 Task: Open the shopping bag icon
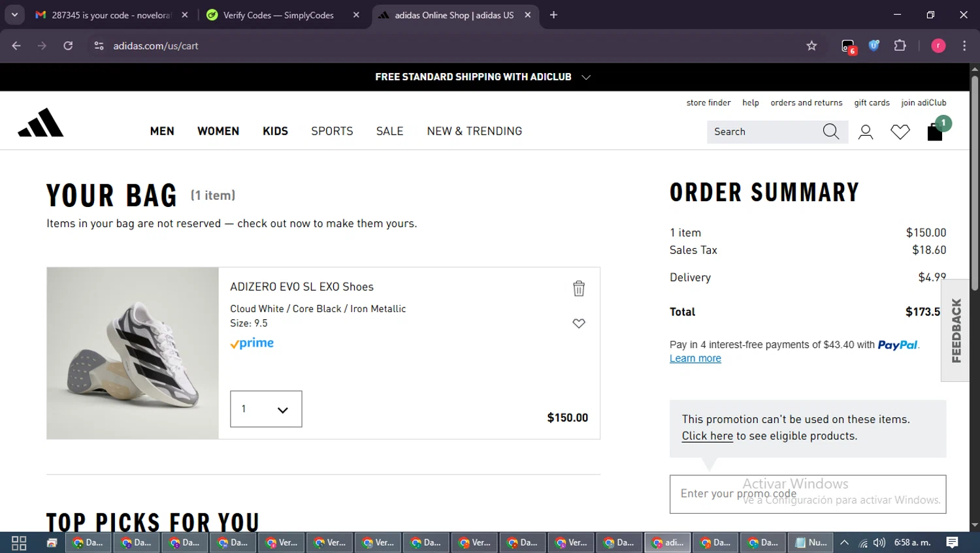coord(935,131)
